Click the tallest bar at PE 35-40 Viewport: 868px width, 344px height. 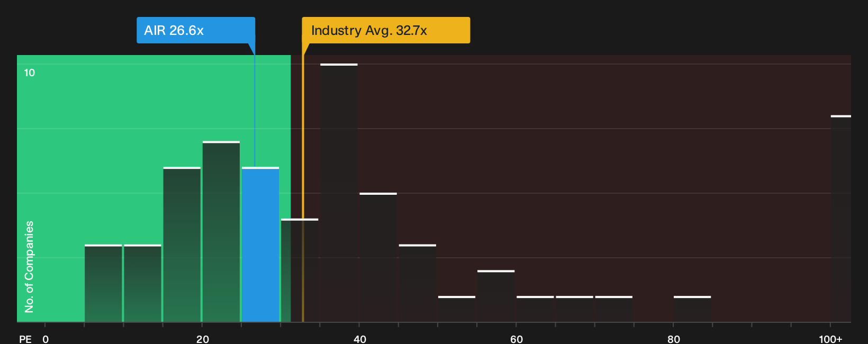[339, 193]
